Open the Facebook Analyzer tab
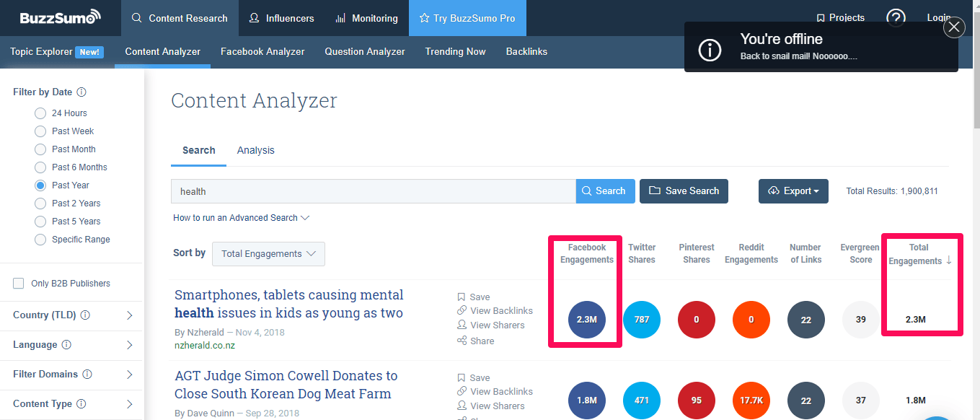Image resolution: width=980 pixels, height=420 pixels. pyautogui.click(x=262, y=52)
